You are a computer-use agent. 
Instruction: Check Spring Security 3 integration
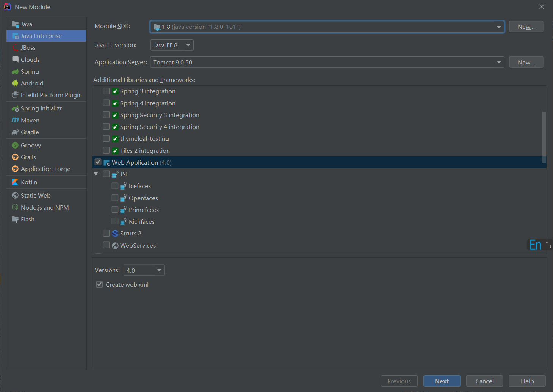click(x=106, y=115)
